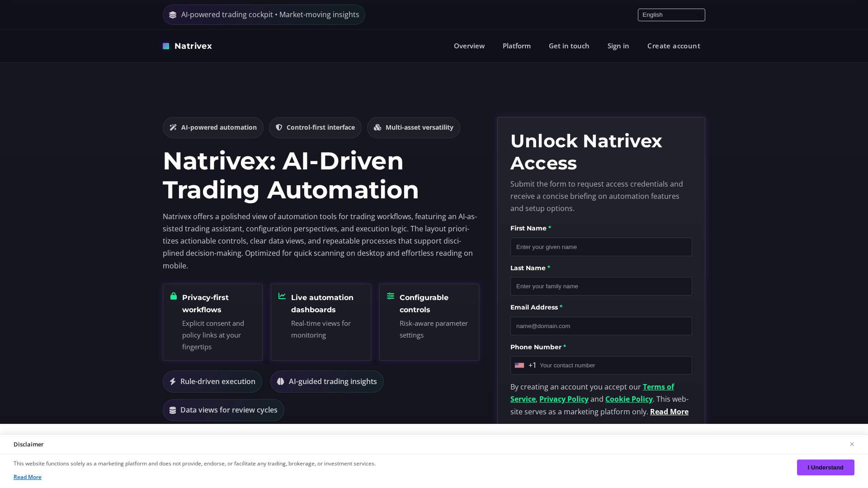The width and height of the screenshot is (868, 488).
Task: Click the Unlock Natrivex Access heading
Action: pyautogui.click(x=586, y=152)
